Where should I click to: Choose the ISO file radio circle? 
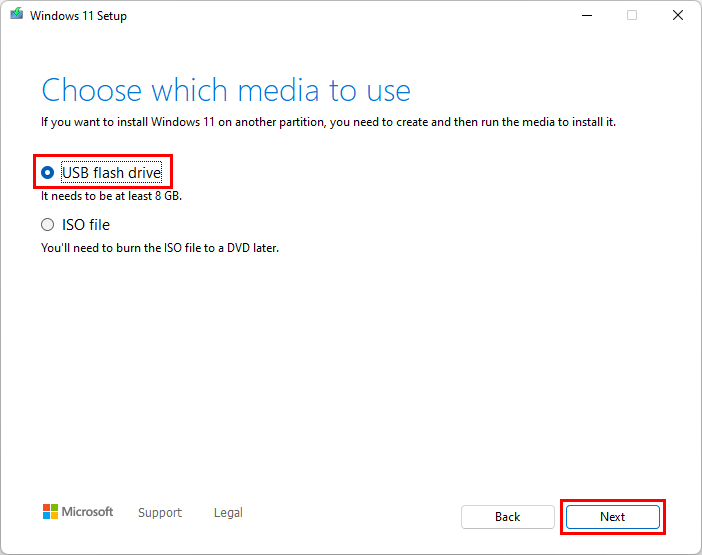[48, 225]
